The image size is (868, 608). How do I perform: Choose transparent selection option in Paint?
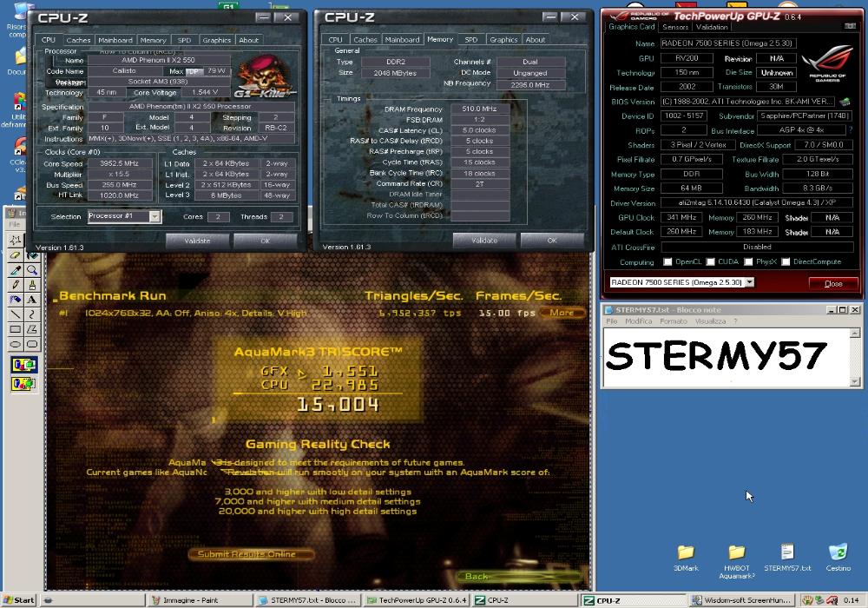(x=23, y=383)
